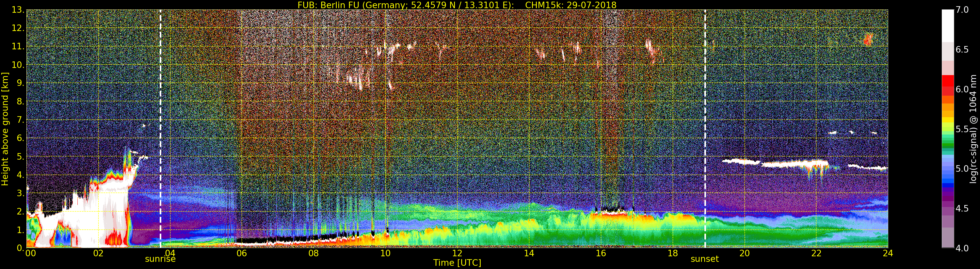980x269 pixels.
Task: Click time-axis tick label "10"
Action: [385, 253]
